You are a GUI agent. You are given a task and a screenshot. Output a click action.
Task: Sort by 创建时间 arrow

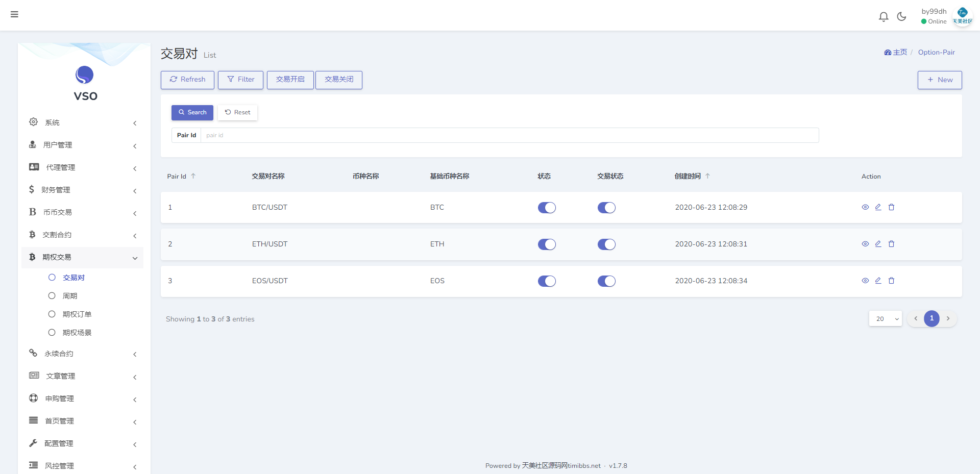(707, 176)
